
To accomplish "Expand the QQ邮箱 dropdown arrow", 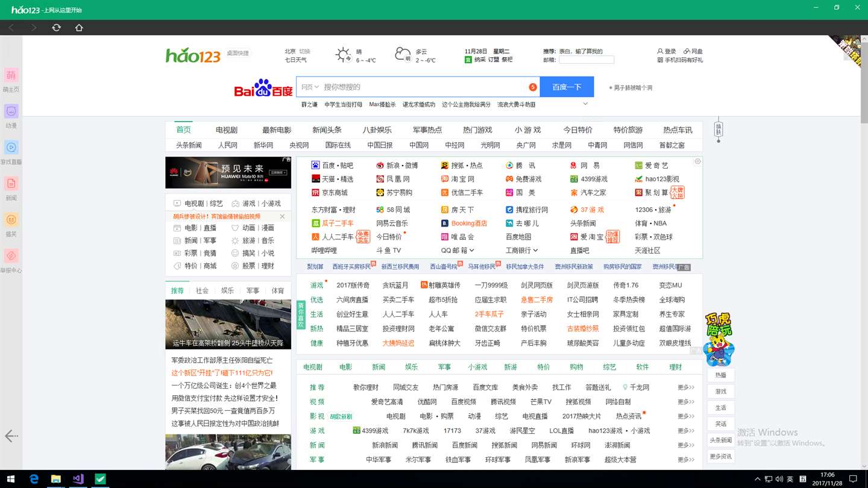I will coord(472,251).
